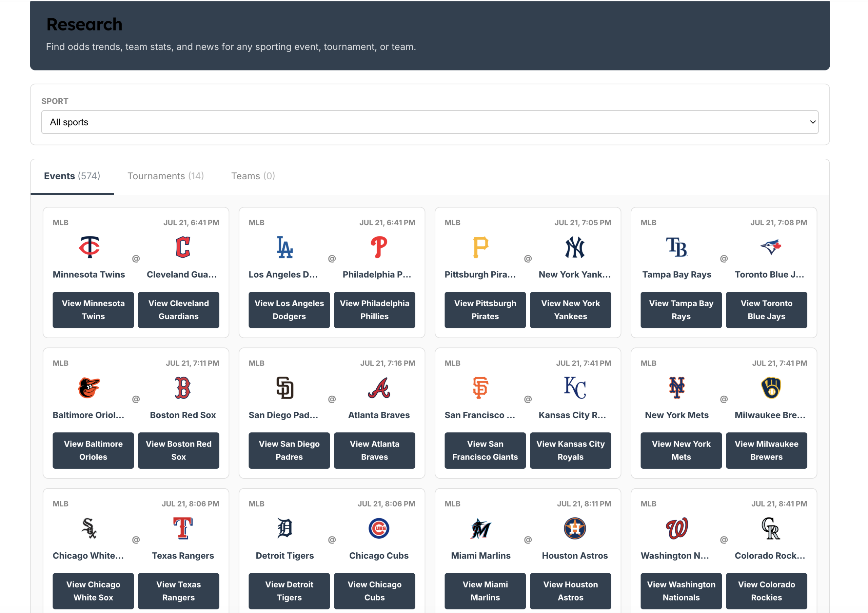This screenshot has height=613, width=868.
Task: Click View Houston Astros button
Action: point(571,591)
